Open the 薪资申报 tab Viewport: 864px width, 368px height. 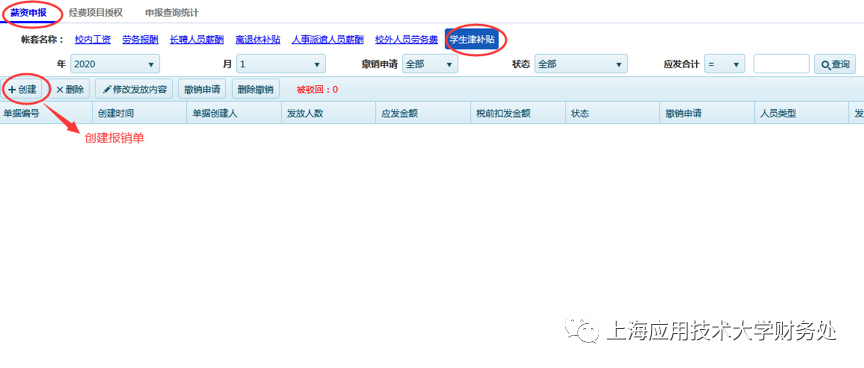28,13
